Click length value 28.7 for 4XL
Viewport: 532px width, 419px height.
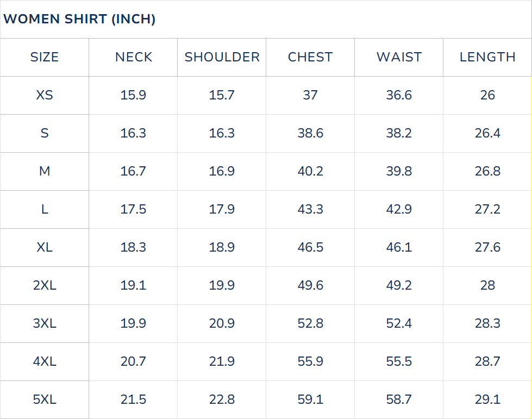point(487,361)
